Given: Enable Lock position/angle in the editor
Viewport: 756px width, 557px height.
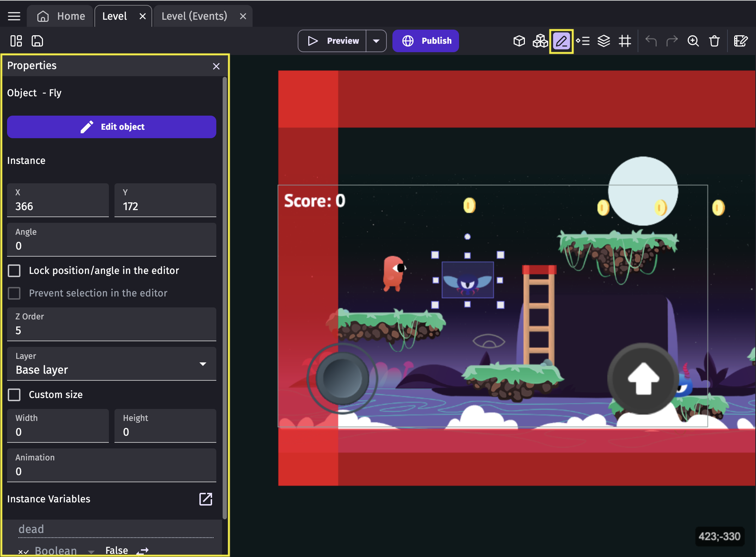Looking at the screenshot, I should coord(14,271).
